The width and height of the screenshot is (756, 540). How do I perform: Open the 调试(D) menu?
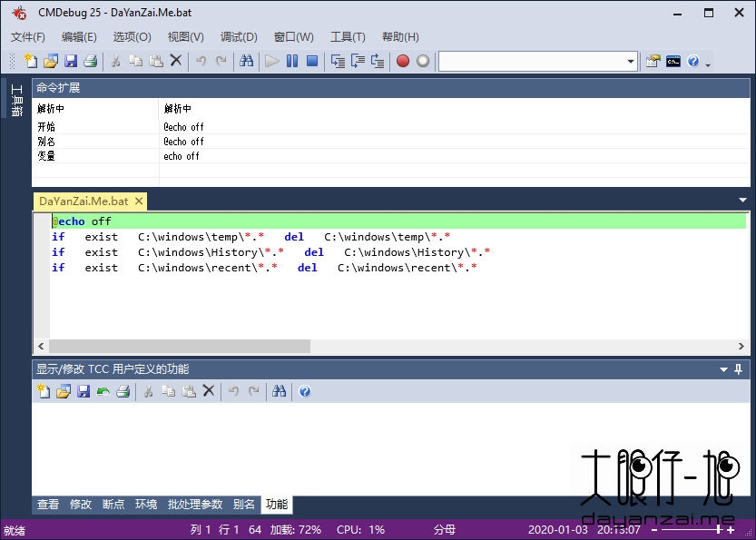tap(239, 37)
